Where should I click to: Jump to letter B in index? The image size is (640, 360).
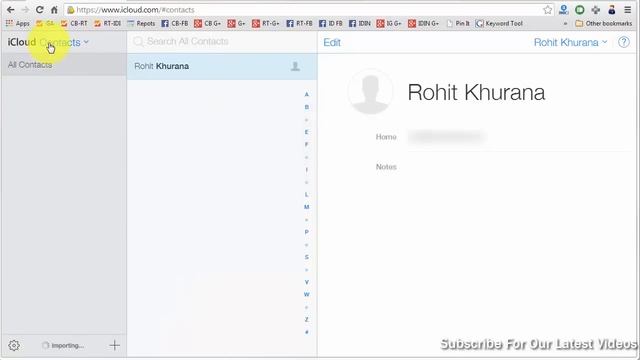point(307,107)
